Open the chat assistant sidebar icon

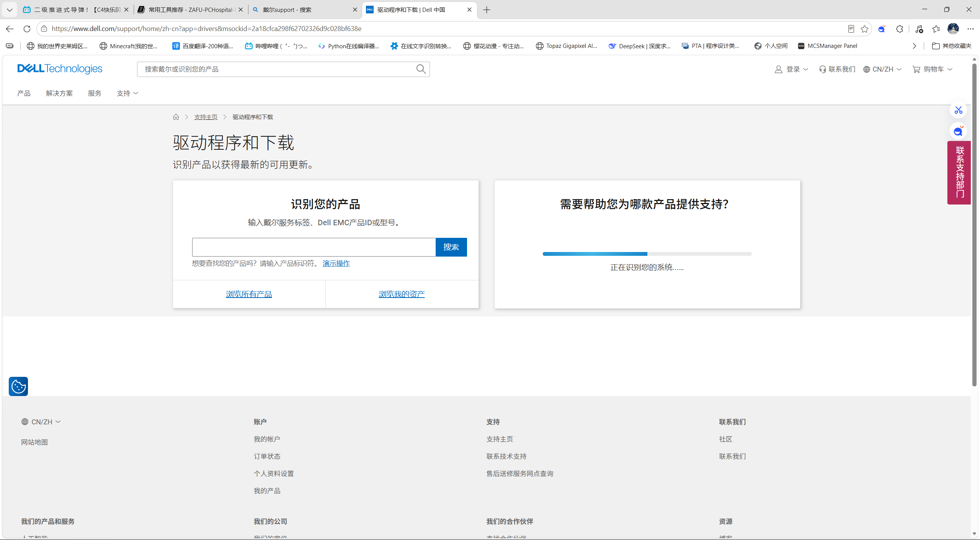click(x=958, y=131)
